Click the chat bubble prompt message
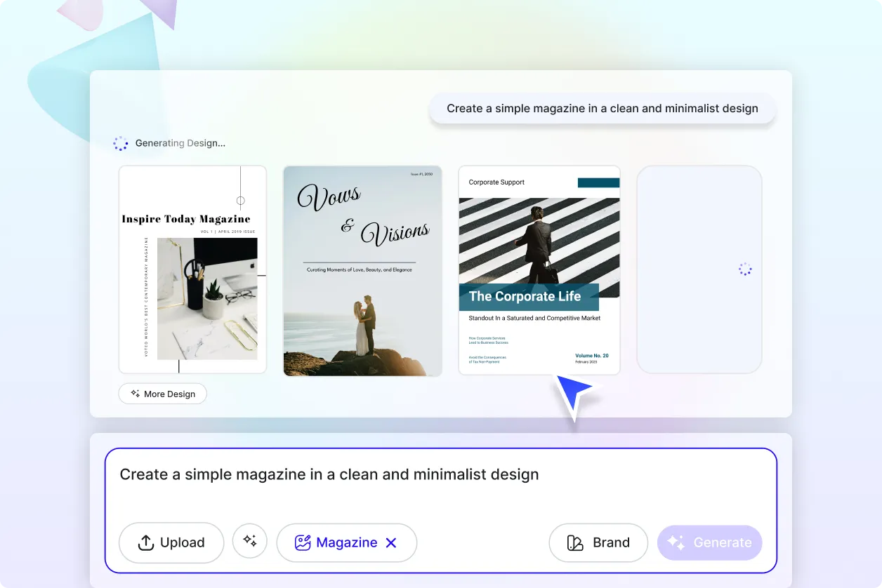This screenshot has width=882, height=588. 603,109
